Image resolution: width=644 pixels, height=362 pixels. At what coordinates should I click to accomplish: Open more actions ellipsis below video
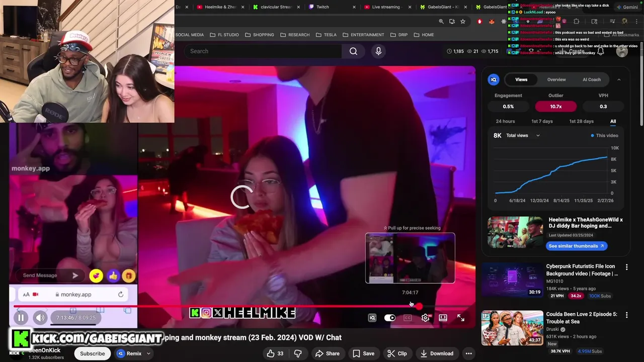point(468,353)
